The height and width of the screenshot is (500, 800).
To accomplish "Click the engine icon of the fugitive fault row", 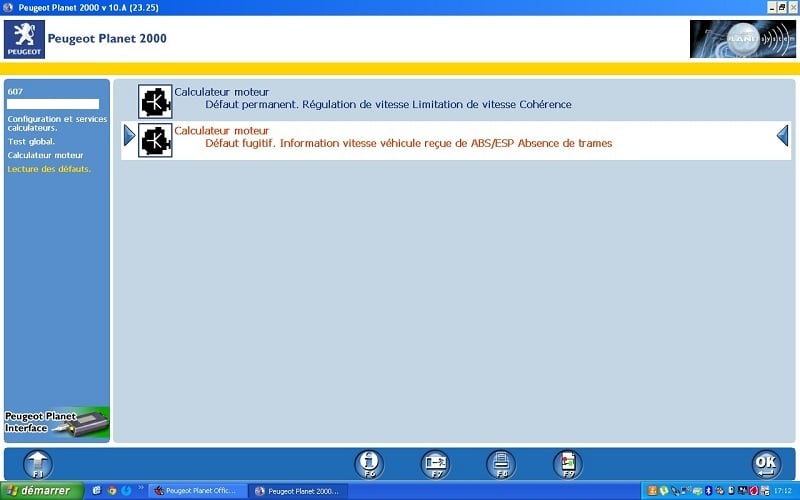I will coord(155,140).
